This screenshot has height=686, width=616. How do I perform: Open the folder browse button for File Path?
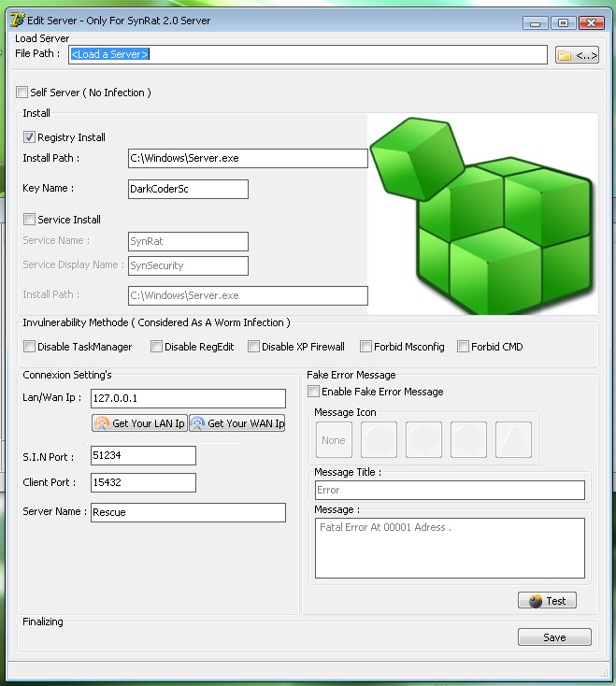[577, 55]
